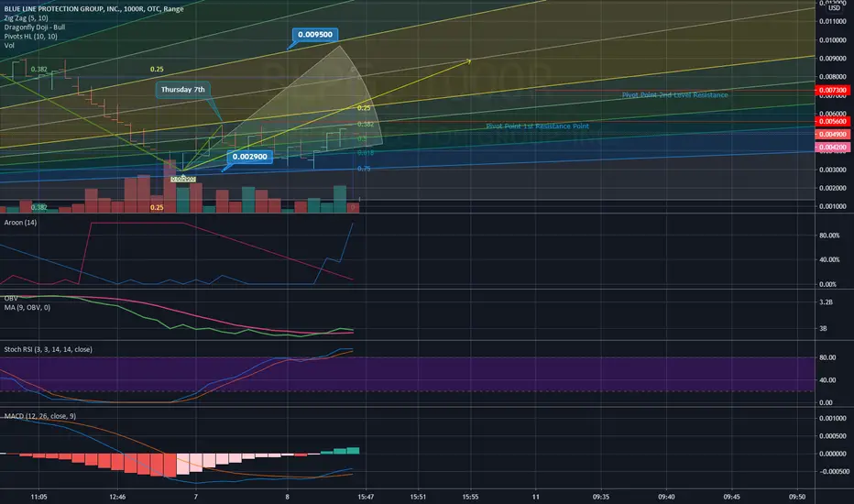The image size is (854, 504).
Task: Click the 0.003000 price scale value
Action: coord(833,170)
